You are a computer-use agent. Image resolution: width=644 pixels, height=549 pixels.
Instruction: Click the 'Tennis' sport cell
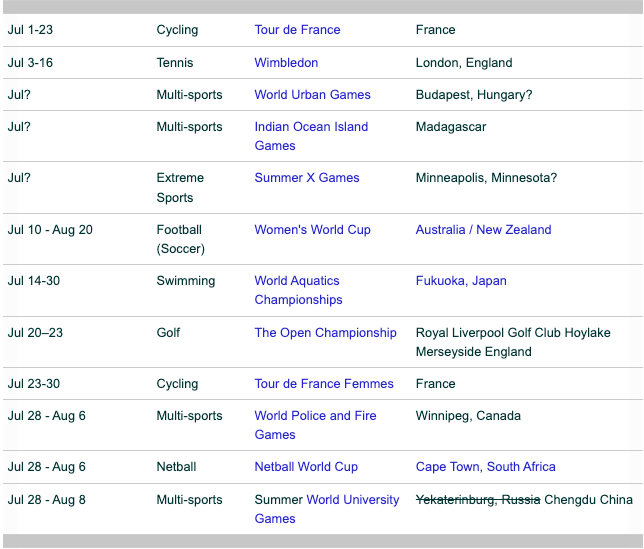point(175,62)
